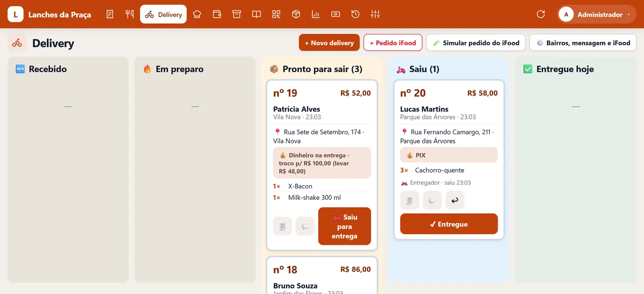Click the Em preparo column header
This screenshot has width=644, height=294.
(173, 69)
